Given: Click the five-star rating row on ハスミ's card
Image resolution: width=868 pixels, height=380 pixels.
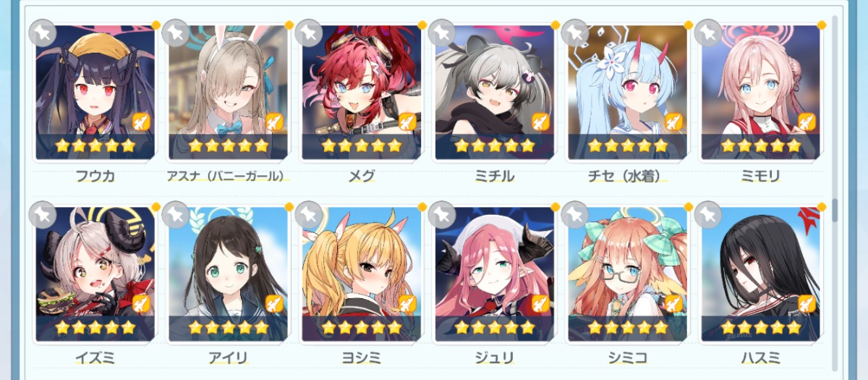Looking at the screenshot, I should tap(760, 327).
